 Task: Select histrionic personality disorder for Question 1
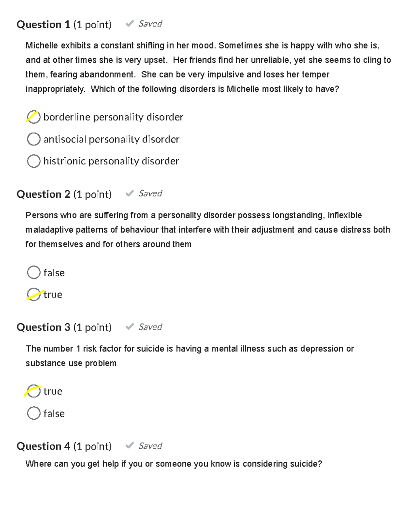click(34, 161)
